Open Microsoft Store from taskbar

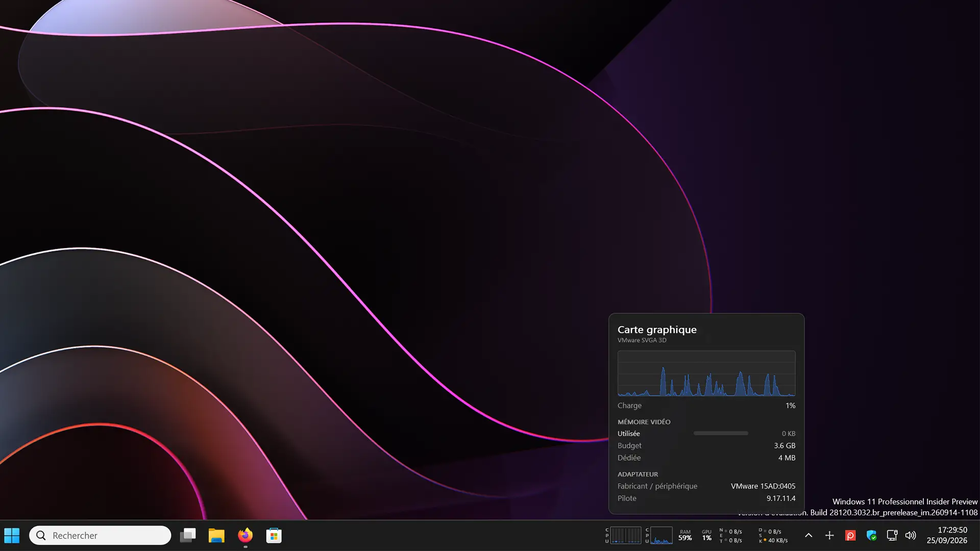coord(274,536)
